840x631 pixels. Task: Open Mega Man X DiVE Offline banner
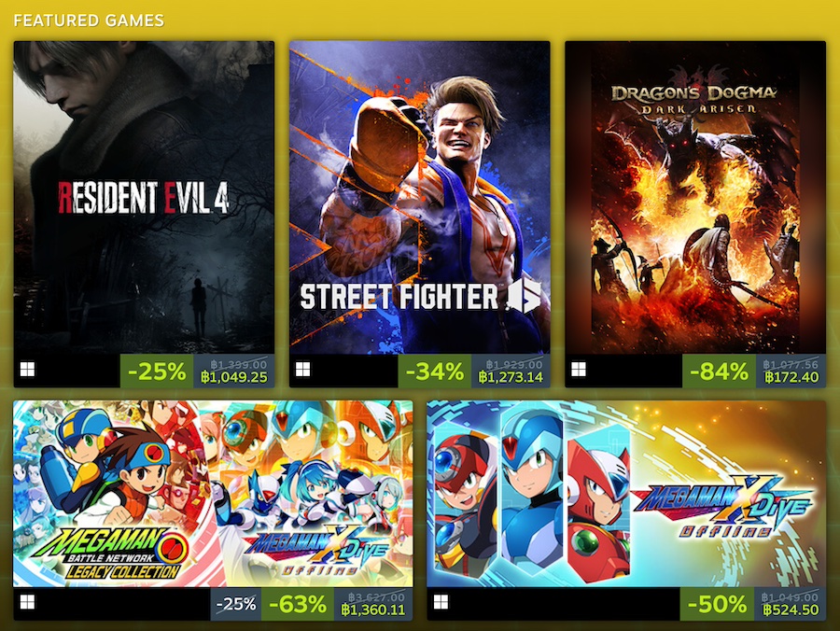[626, 494]
